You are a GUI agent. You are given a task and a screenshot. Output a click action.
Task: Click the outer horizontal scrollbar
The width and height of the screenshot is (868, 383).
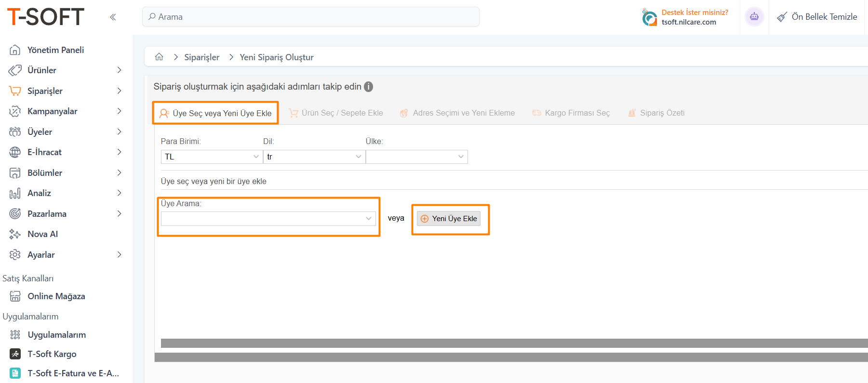tap(511, 357)
